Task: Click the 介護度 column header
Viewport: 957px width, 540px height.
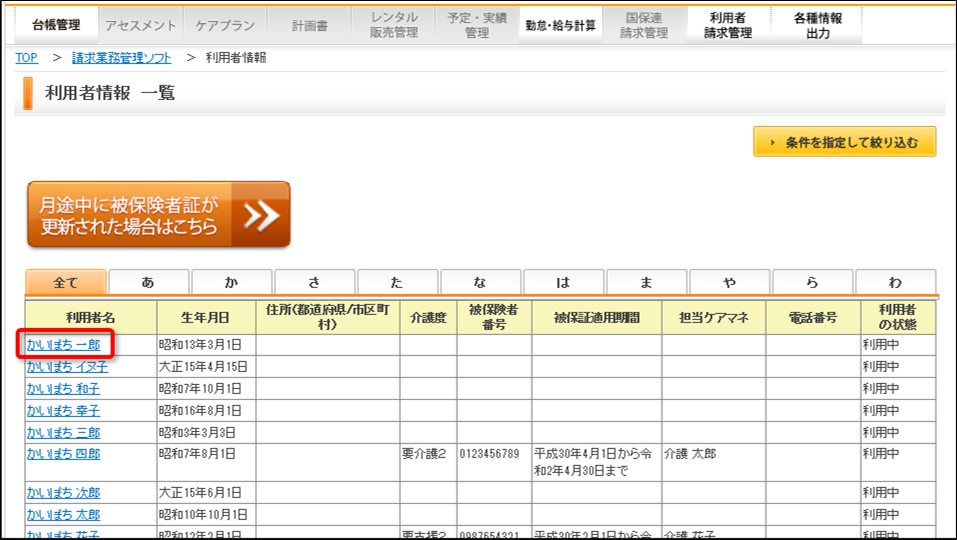Action: [x=428, y=317]
